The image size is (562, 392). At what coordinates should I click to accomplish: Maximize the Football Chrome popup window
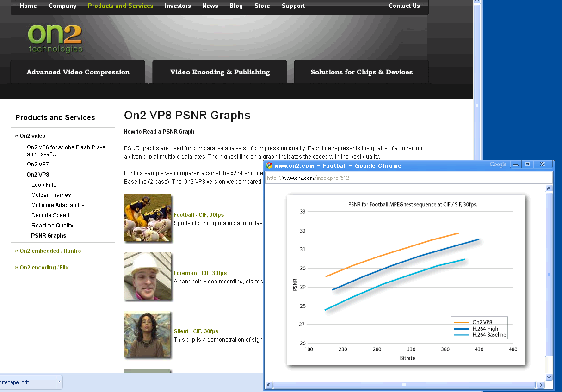[527, 164]
